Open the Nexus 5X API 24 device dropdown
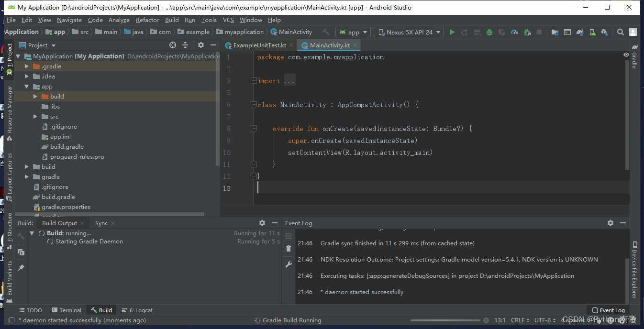Viewport: 644px width, 329px height. tap(410, 32)
